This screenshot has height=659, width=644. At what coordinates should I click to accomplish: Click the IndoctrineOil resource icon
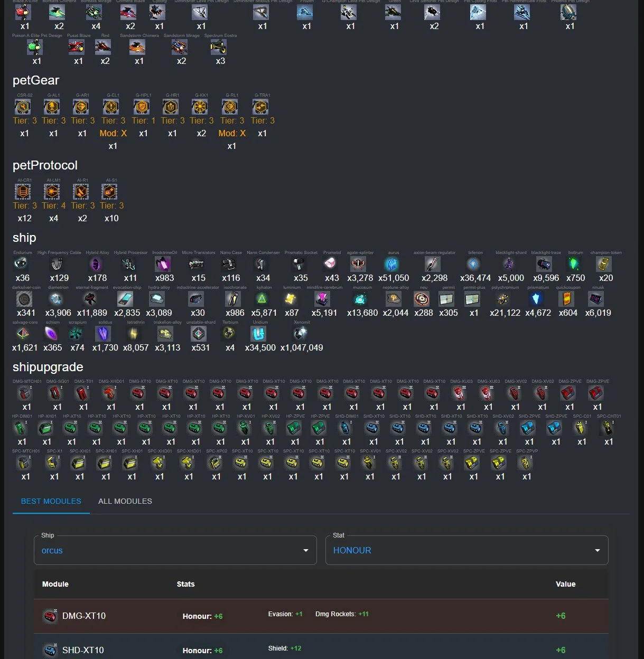[163, 263]
